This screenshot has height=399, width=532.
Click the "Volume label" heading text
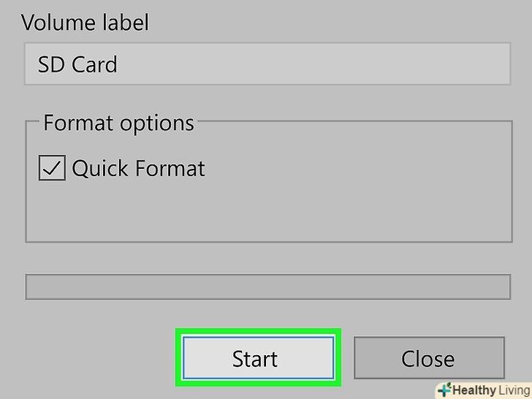pyautogui.click(x=85, y=23)
